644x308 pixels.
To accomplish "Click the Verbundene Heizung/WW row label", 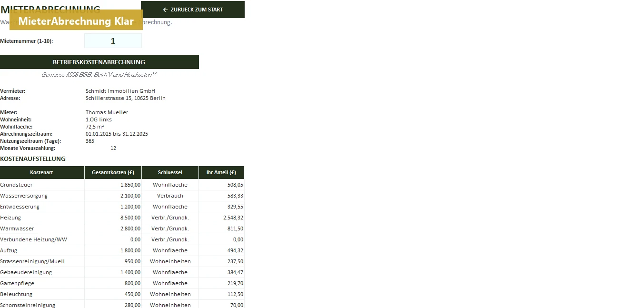I will click(34, 239).
